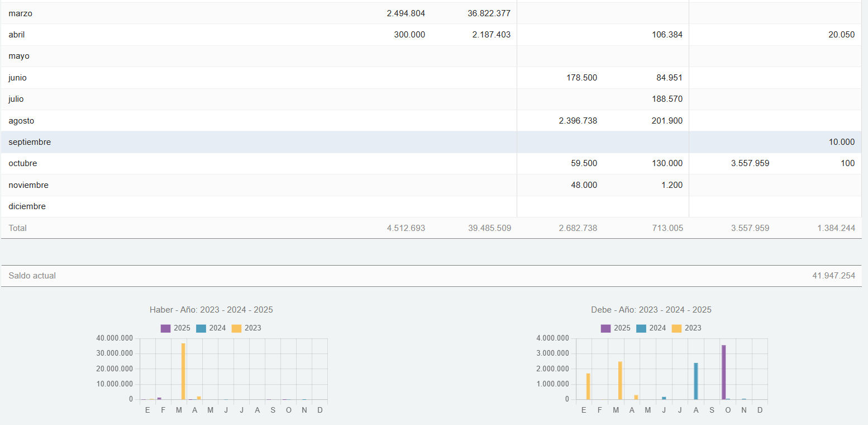868x425 pixels.
Task: Click the Debe chart title text
Action: 651,310
